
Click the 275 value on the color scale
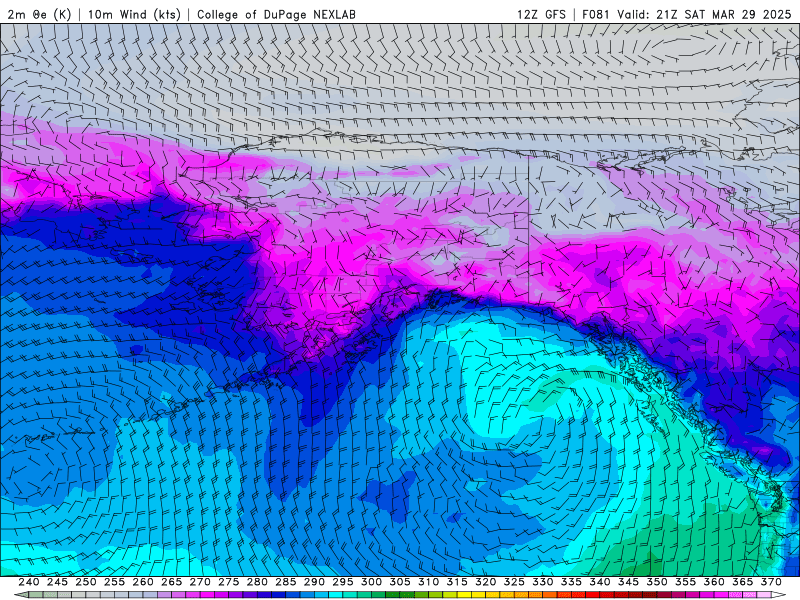pos(229,582)
